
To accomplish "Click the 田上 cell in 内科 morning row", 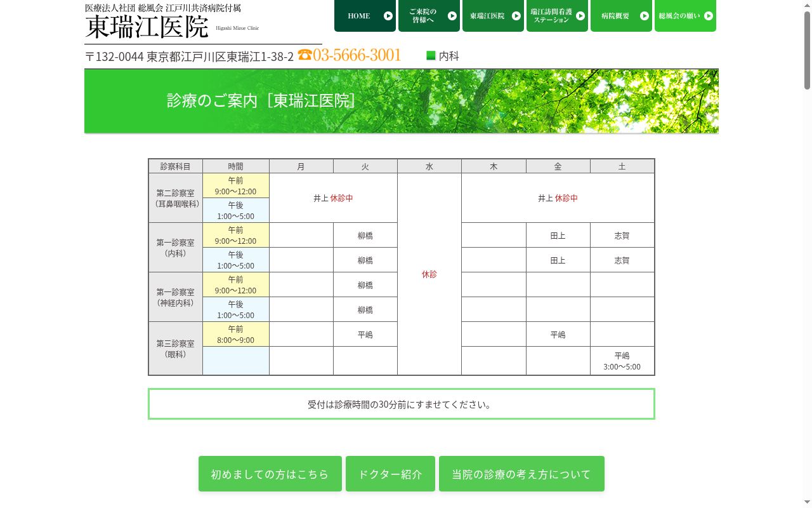I will click(558, 236).
